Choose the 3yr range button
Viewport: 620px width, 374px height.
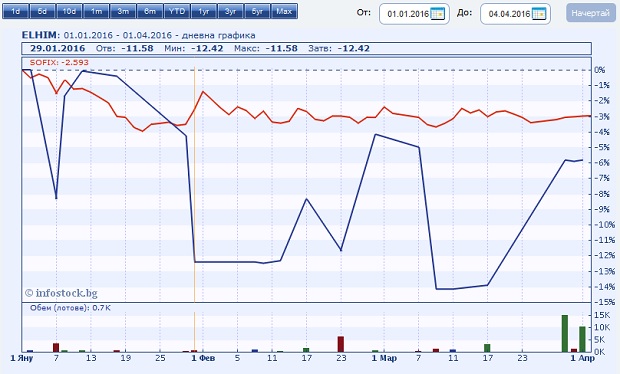pos(231,11)
